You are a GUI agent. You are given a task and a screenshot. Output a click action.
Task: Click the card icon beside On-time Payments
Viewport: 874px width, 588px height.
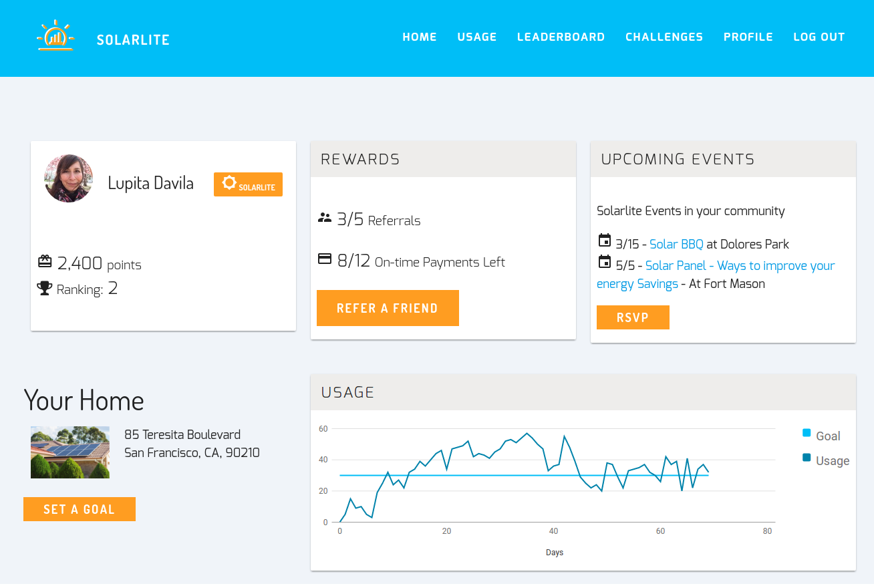[325, 259]
